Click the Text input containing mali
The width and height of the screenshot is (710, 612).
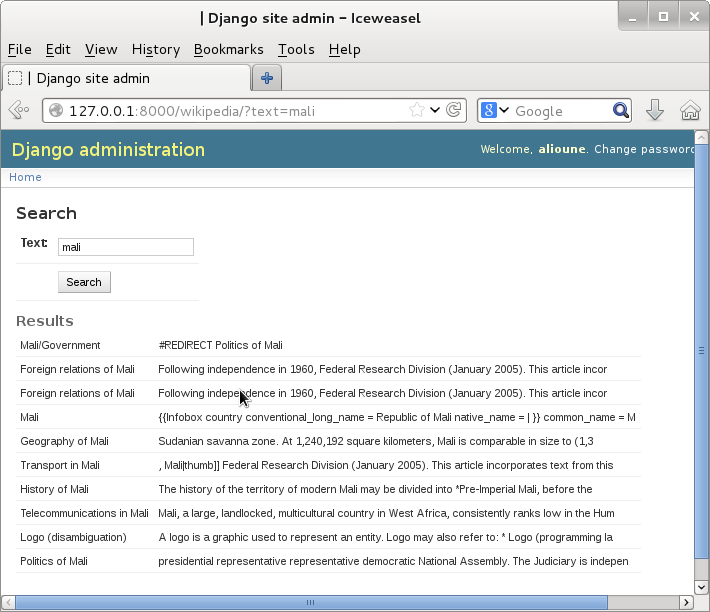(126, 247)
